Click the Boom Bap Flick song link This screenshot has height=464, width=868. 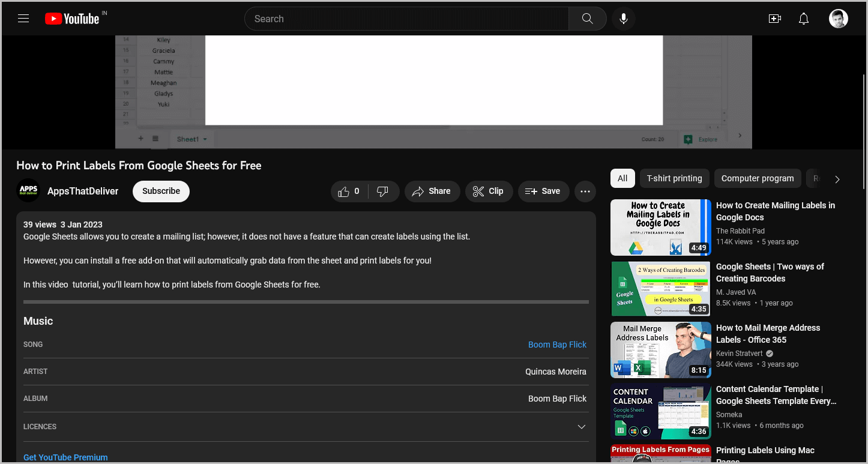[x=557, y=344]
